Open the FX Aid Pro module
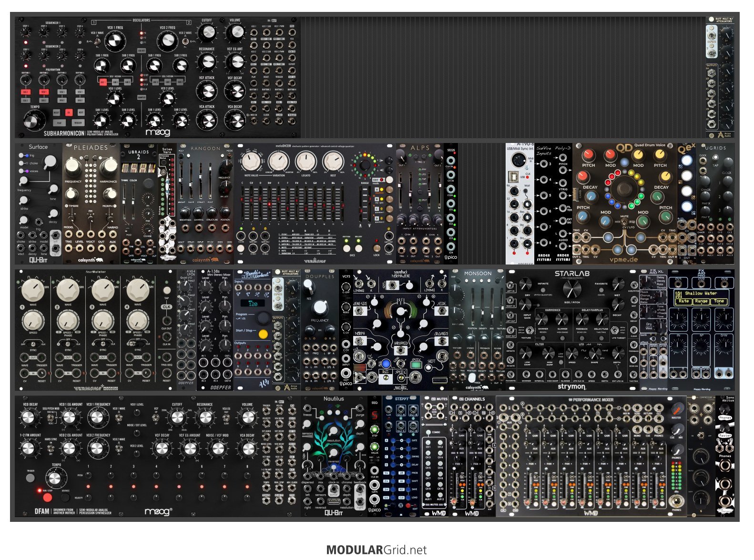The width and height of the screenshot is (754, 560). (701, 330)
